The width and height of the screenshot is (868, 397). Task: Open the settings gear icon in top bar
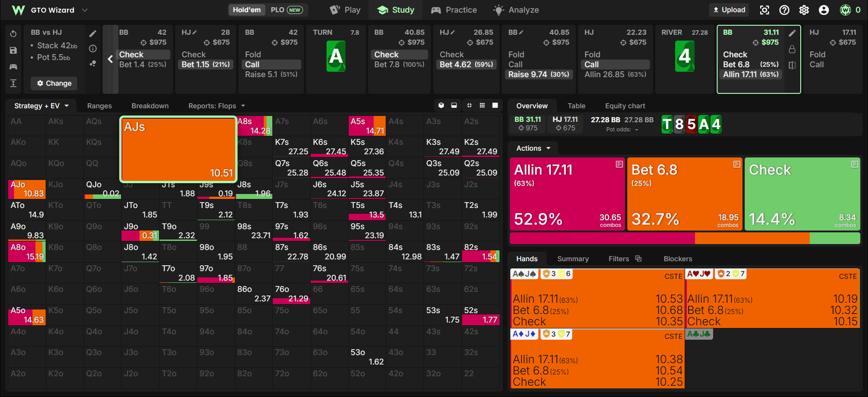point(804,10)
